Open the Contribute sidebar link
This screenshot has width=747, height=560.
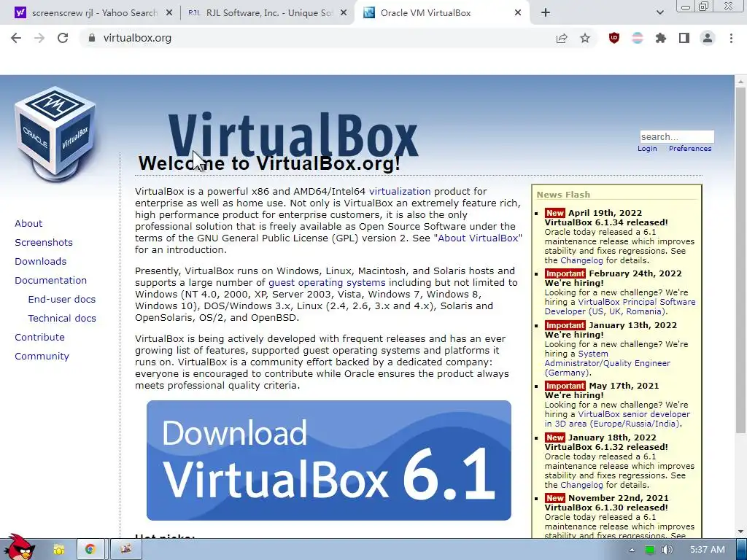(39, 337)
